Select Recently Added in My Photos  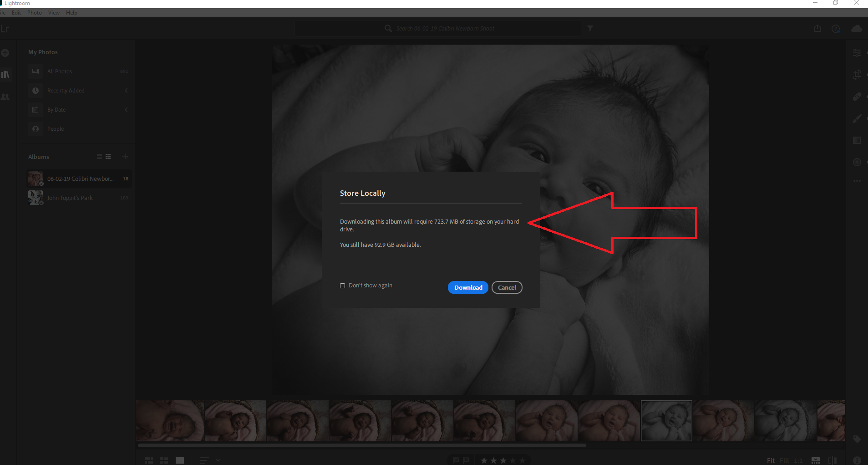point(79,91)
